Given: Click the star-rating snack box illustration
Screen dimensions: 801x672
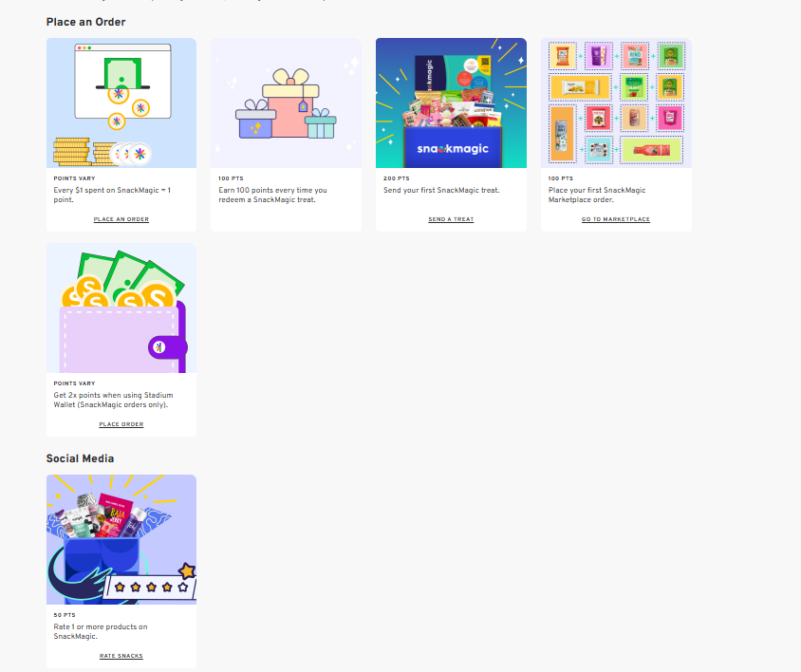Looking at the screenshot, I should 121,540.
